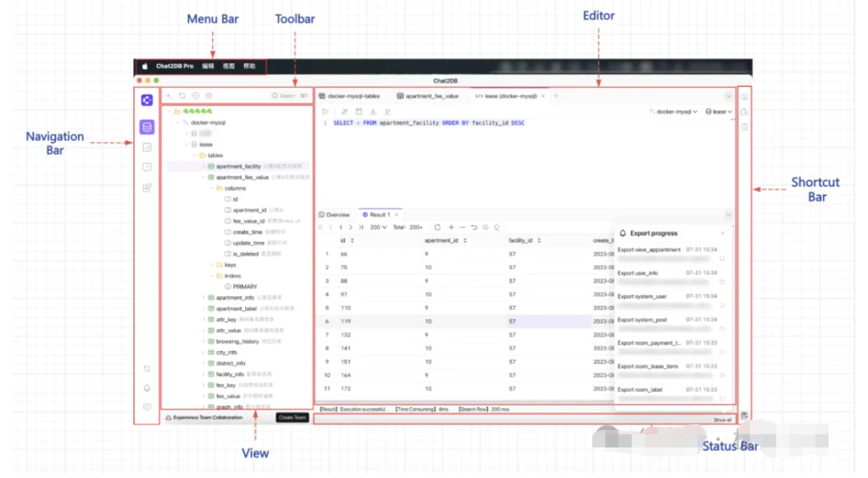The width and height of the screenshot is (868, 478).
Task: Click the feedback message icon in navigation bar
Action: pyautogui.click(x=147, y=407)
